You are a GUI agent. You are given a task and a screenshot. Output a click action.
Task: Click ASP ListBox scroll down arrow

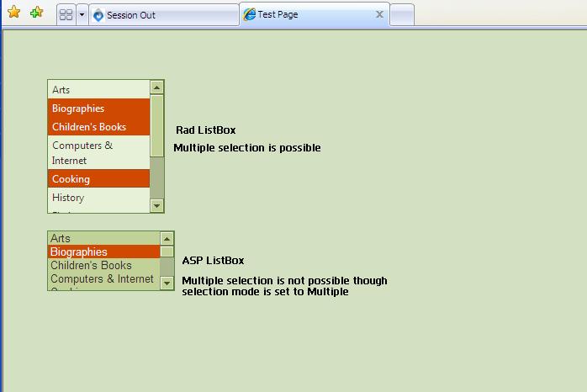[167, 283]
